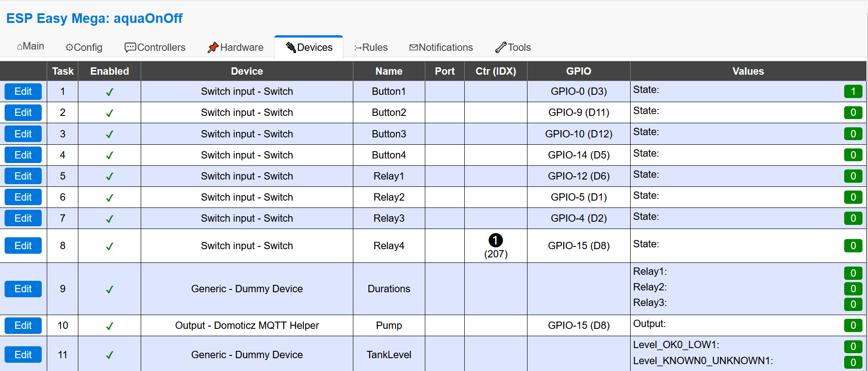Click the Level_KNOWN0_UNKNOWN1 value badge
The image size is (868, 371).
[x=853, y=363]
